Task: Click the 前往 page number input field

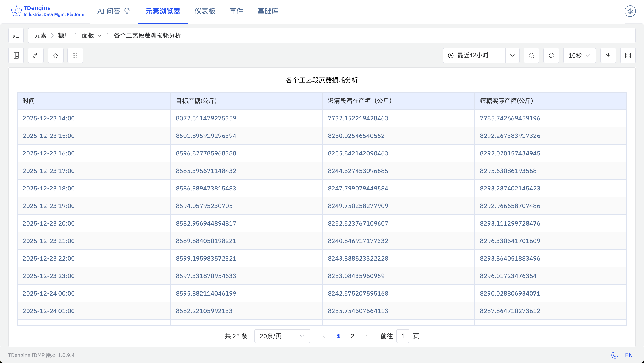Action: 403,336
